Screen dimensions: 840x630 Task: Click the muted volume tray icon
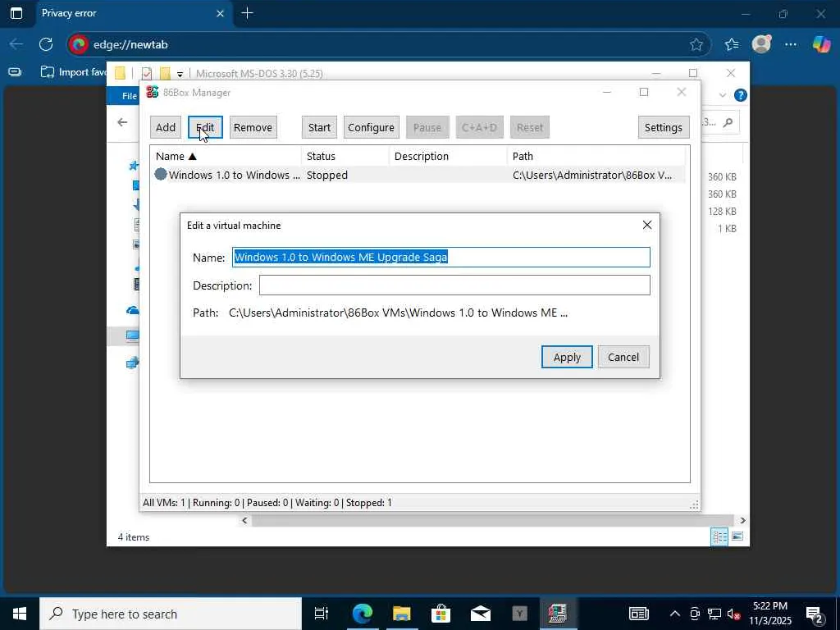coord(734,614)
